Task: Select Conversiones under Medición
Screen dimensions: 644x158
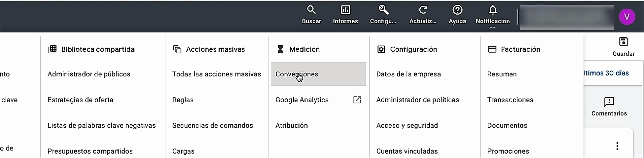Action: (x=296, y=74)
